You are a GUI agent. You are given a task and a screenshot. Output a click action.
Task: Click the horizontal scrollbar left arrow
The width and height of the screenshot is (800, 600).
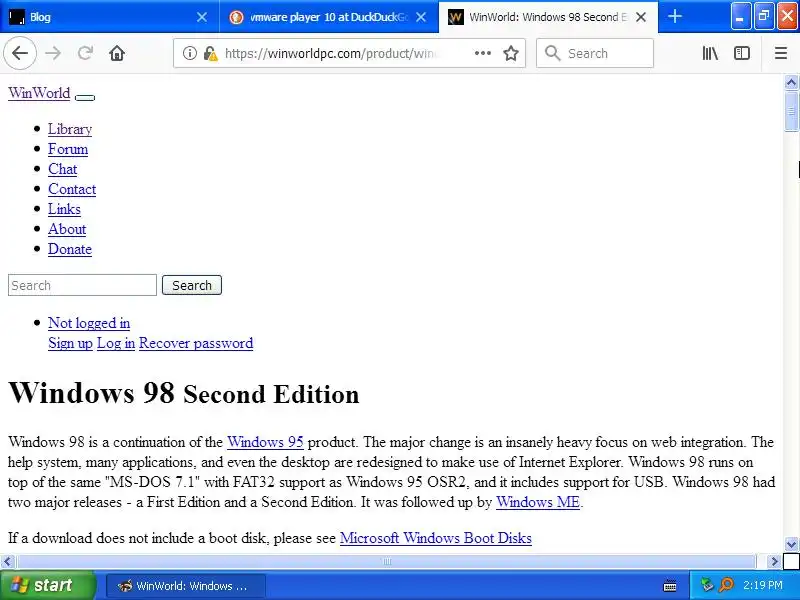tap(7, 562)
